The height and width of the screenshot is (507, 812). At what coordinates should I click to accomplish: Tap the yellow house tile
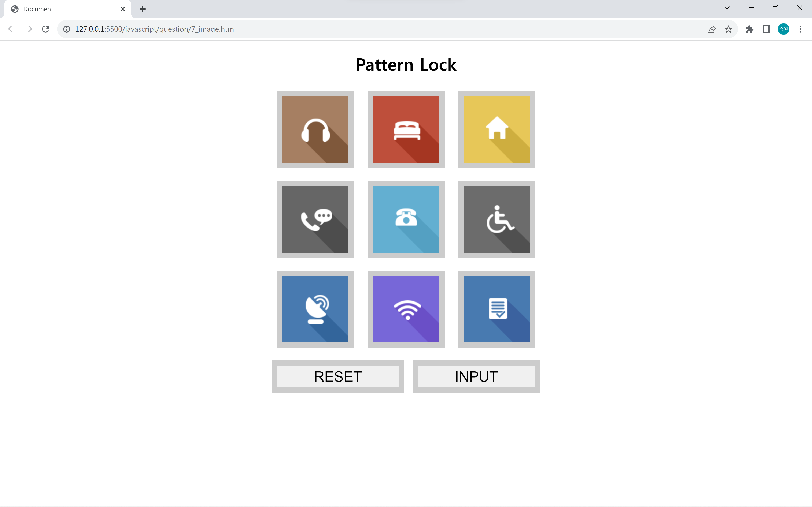click(x=496, y=129)
